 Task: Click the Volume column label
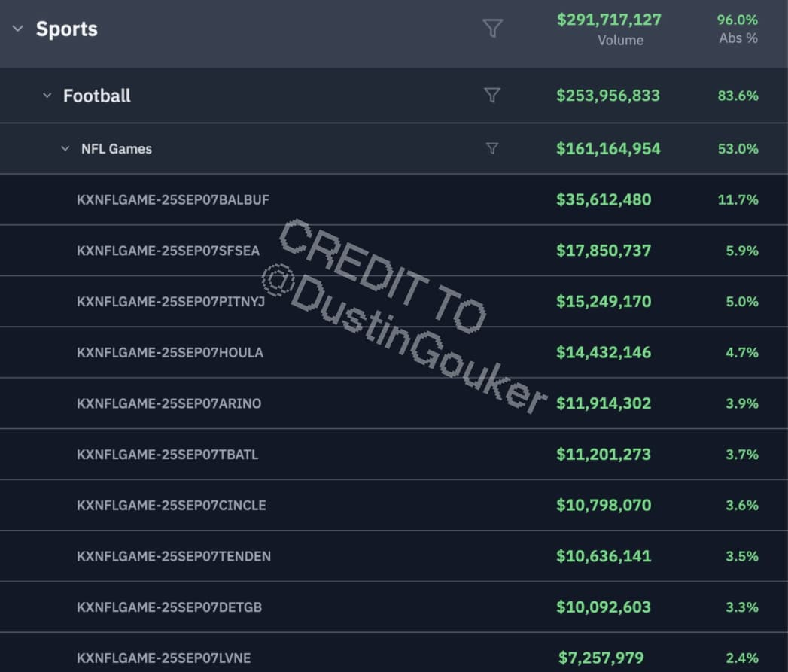click(620, 40)
